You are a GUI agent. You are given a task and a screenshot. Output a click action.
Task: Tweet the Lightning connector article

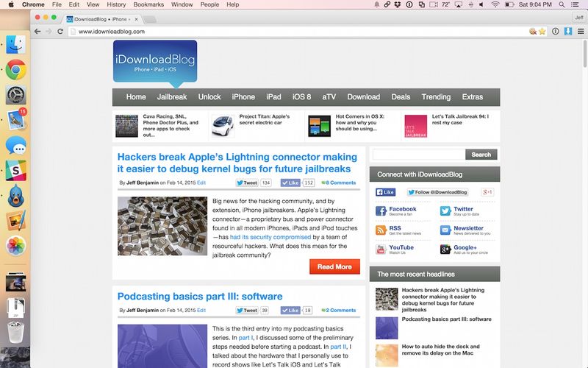[x=247, y=183]
